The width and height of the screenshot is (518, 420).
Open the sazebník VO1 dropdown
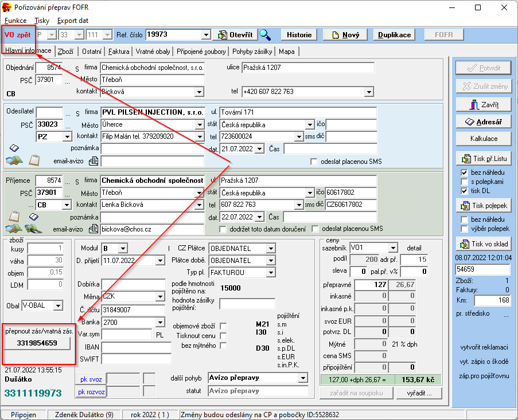point(393,248)
